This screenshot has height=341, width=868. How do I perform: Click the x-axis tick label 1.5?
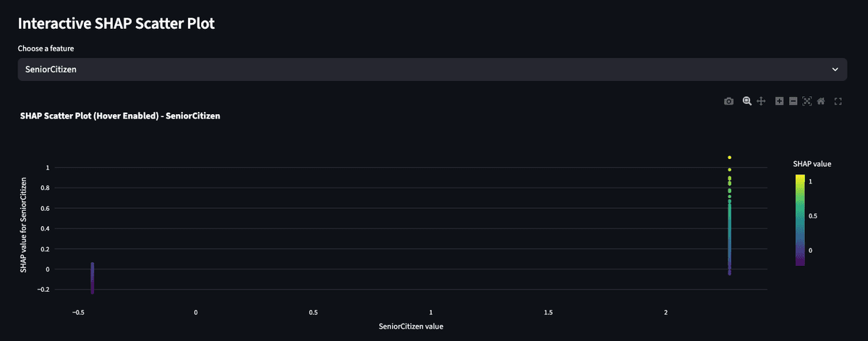[x=548, y=312]
